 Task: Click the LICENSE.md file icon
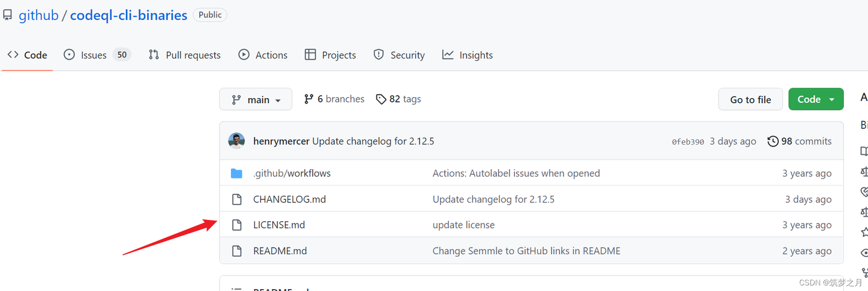[x=236, y=225]
